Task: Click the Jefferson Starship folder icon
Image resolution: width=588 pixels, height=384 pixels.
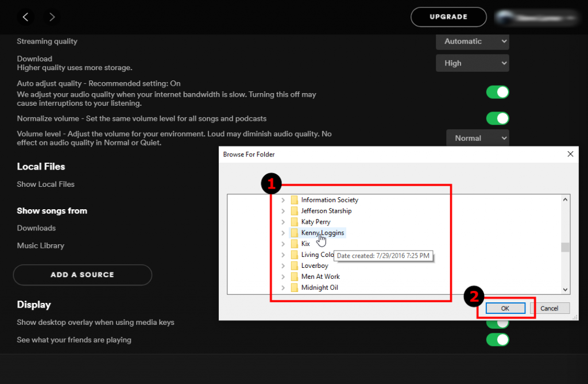Action: coord(295,211)
